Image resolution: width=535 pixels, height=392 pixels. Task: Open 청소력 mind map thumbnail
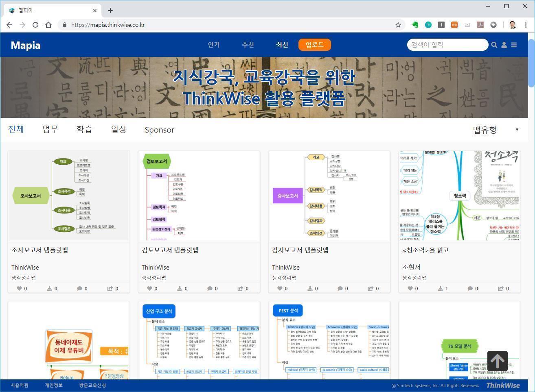460,196
